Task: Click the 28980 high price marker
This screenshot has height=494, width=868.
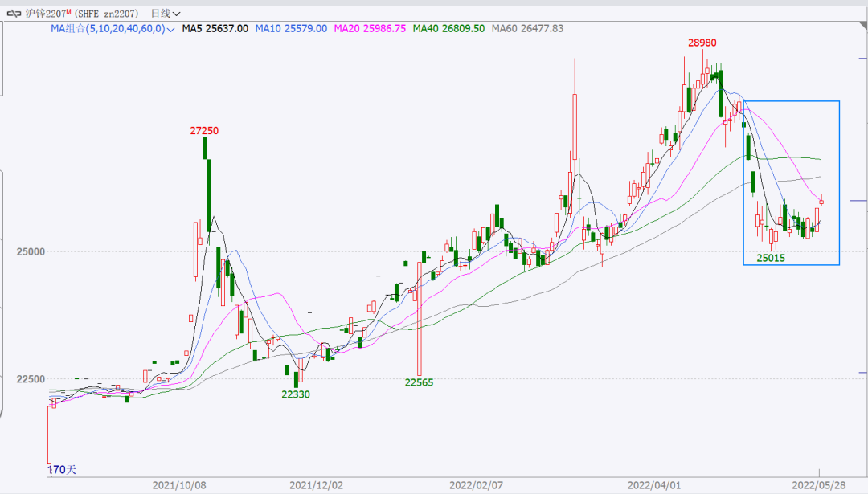Action: [702, 42]
